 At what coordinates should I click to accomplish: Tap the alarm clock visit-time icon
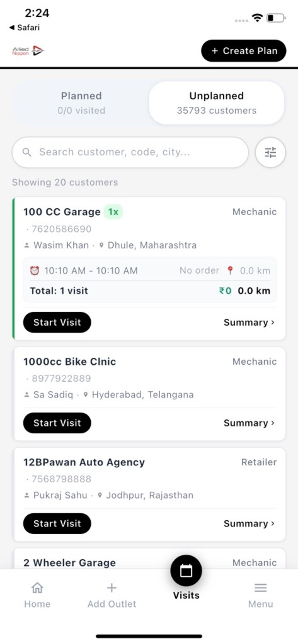[35, 270]
